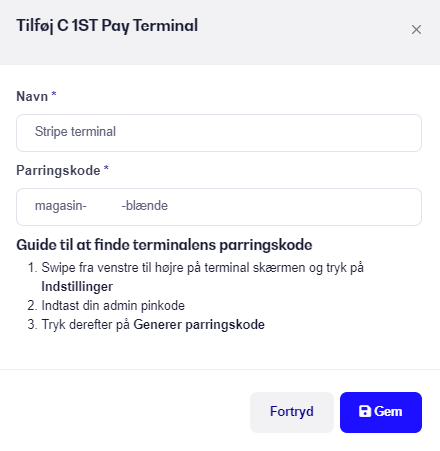Viewport: 440px width, 451px height.
Task: Focus the Parringskode pairing code field
Action: (219, 207)
